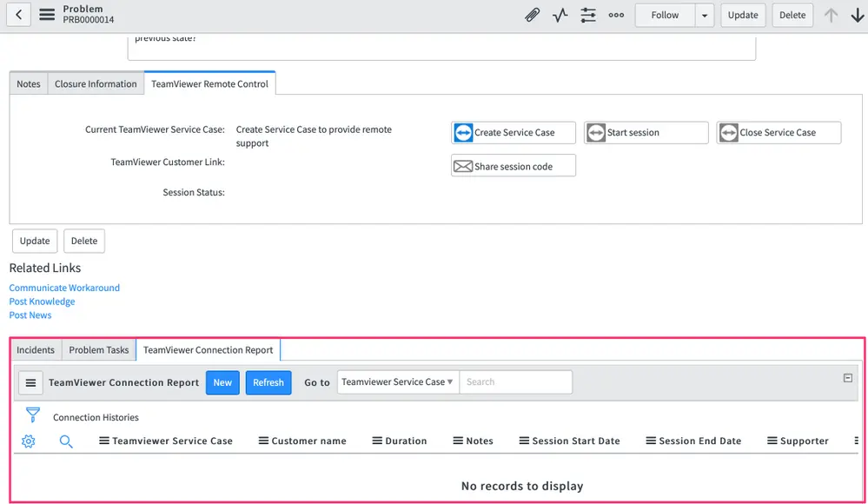Click Delete in the top header

792,15
